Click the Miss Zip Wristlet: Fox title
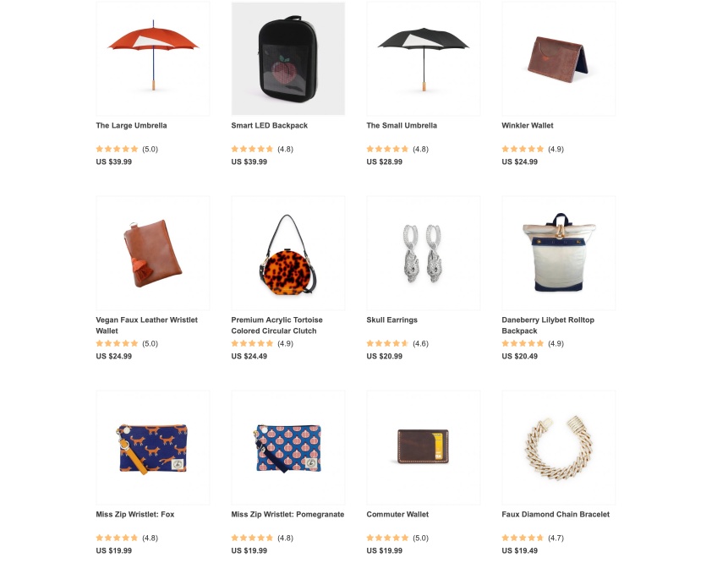The image size is (728, 563). tap(135, 514)
